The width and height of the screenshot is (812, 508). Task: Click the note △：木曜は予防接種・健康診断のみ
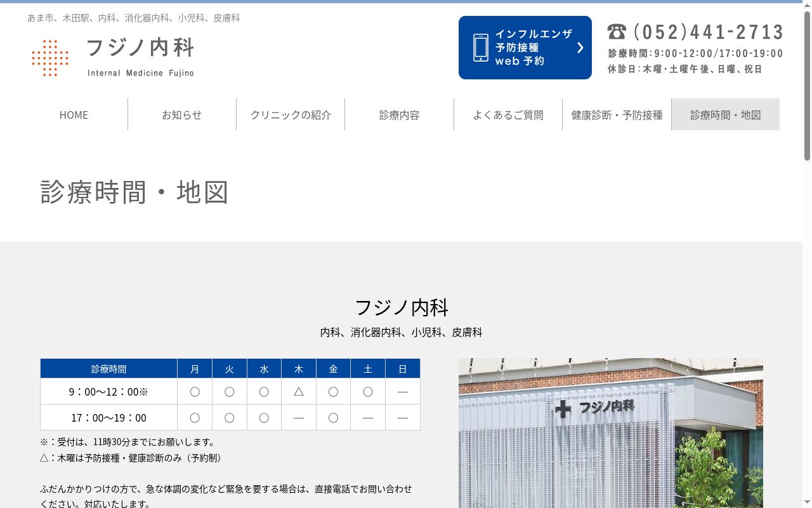(x=133, y=458)
